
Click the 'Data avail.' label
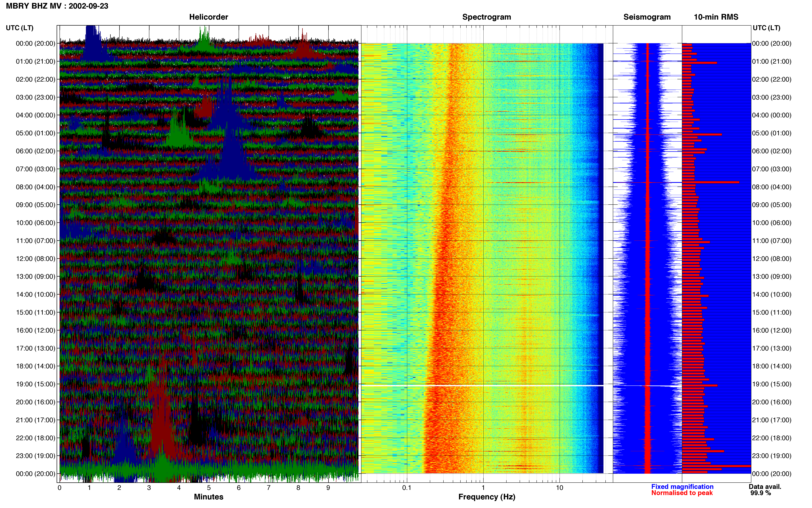coord(765,486)
